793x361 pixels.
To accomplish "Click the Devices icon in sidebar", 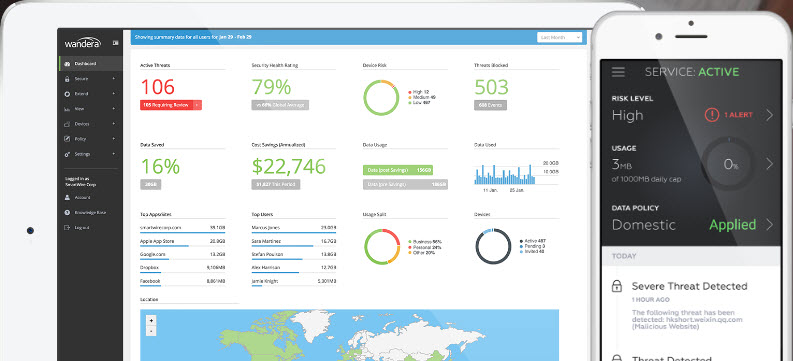I will coord(67,124).
